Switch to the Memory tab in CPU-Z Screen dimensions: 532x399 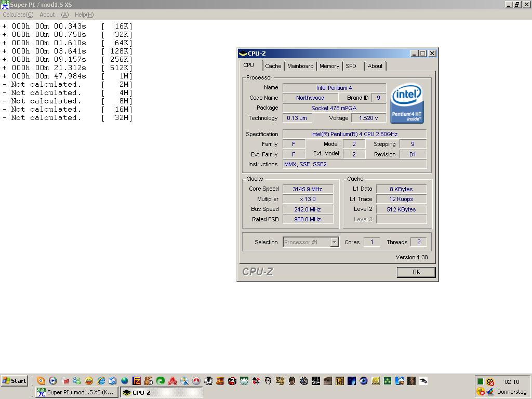pos(329,66)
